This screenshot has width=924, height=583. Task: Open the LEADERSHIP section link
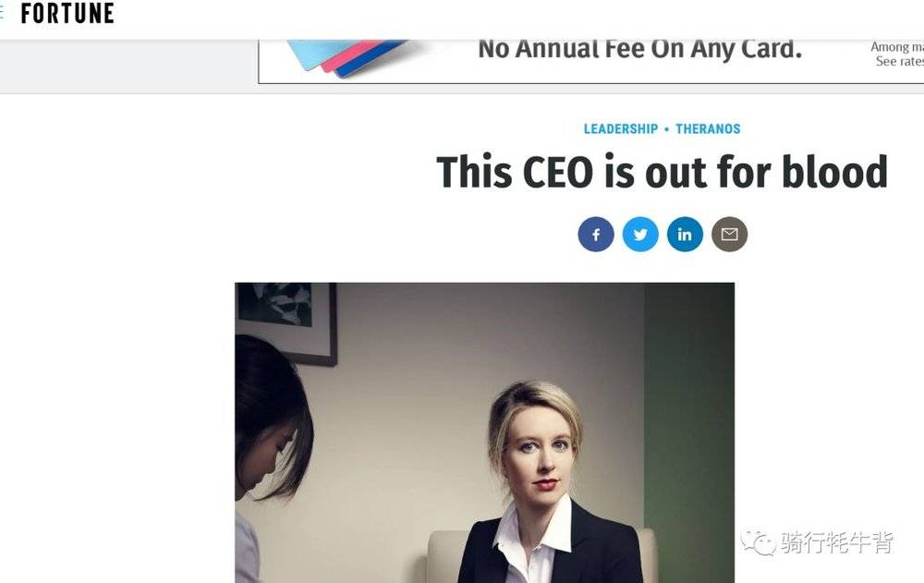[x=621, y=129]
